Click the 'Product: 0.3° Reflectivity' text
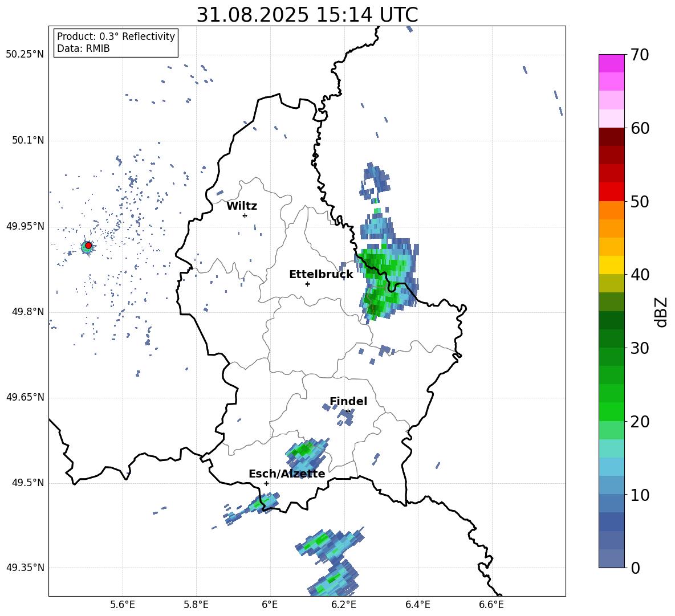 [116, 36]
